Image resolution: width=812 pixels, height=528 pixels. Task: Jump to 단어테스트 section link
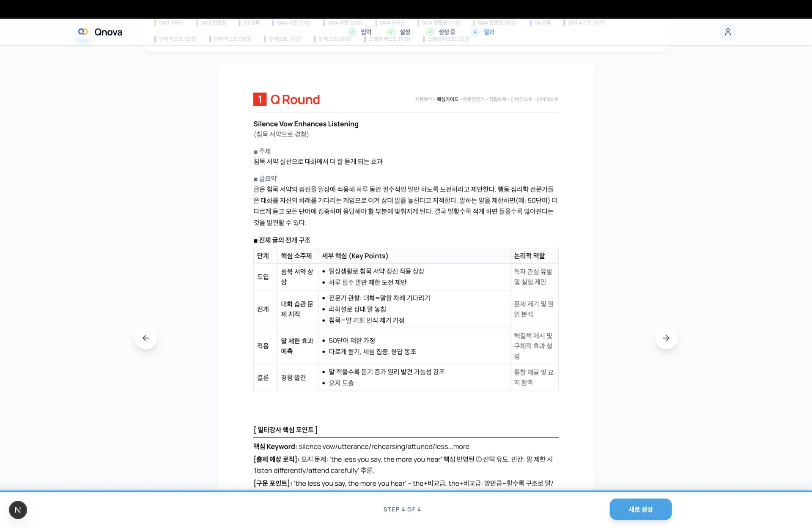point(547,99)
